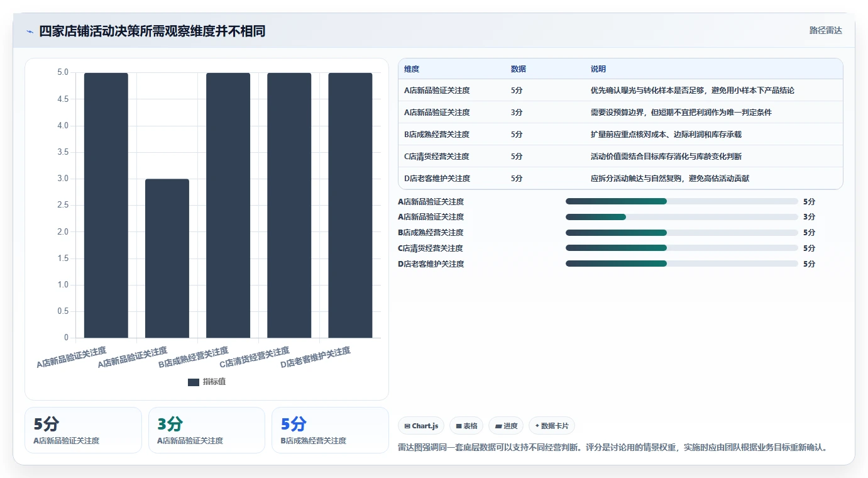Click the title 四家店铺活动决策所需观察维度并不相同

152,31
